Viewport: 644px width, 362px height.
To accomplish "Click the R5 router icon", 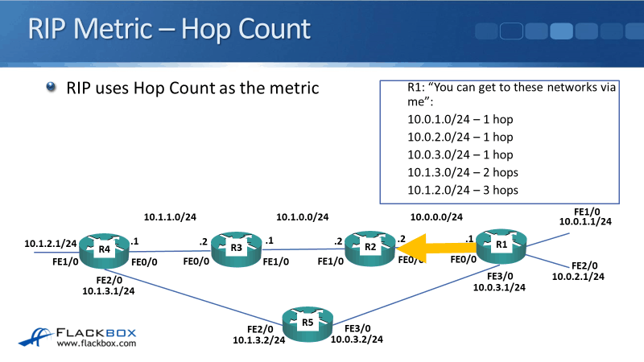I will point(308,323).
